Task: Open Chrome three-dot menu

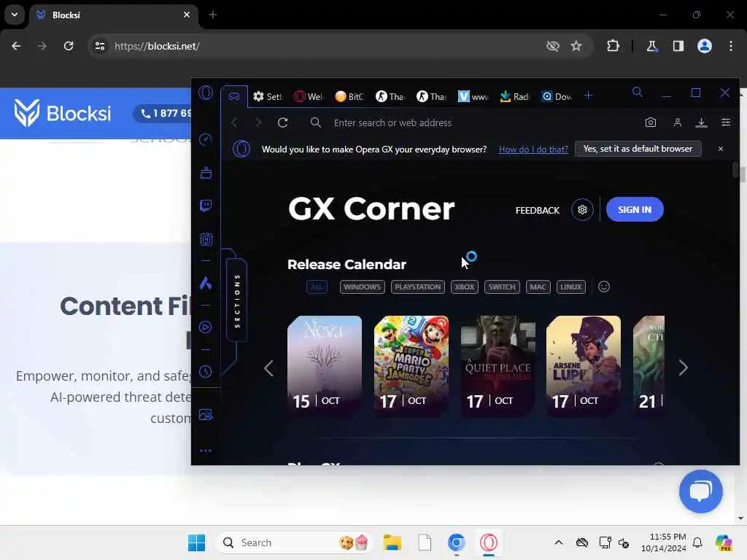Action: [731, 46]
